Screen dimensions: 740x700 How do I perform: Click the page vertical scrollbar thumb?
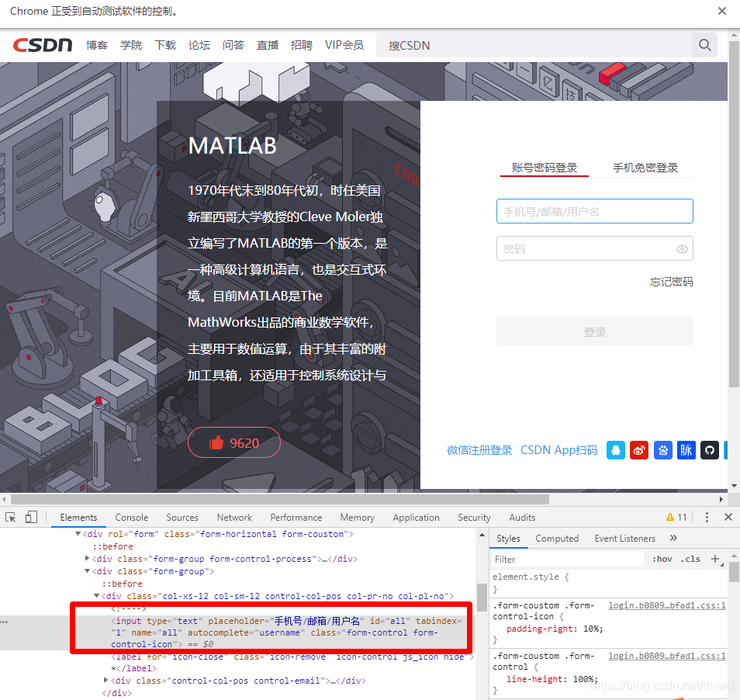(734, 213)
